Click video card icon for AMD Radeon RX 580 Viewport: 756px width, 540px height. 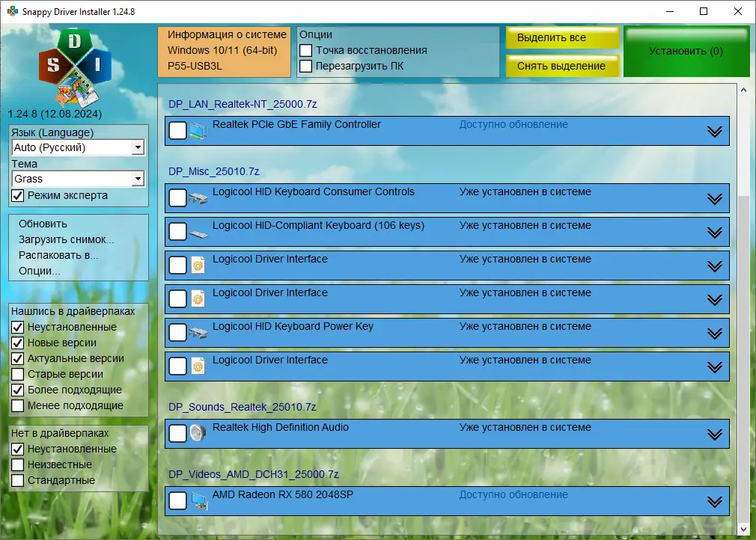[x=198, y=501]
